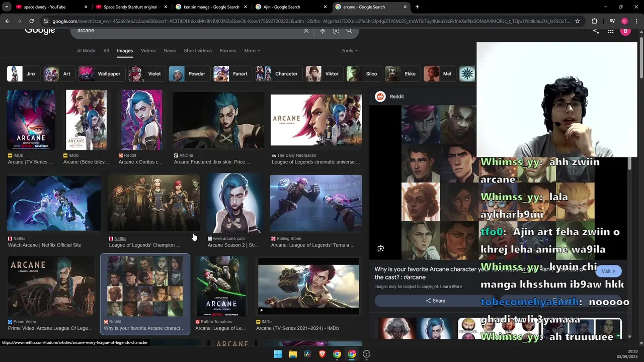Viewport: 644px width, 362px height.
Task: Search by image with the Google Lens icon
Action: coord(336,31)
